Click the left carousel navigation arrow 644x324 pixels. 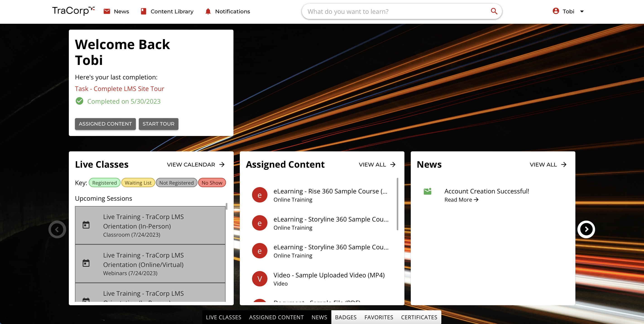tap(57, 229)
